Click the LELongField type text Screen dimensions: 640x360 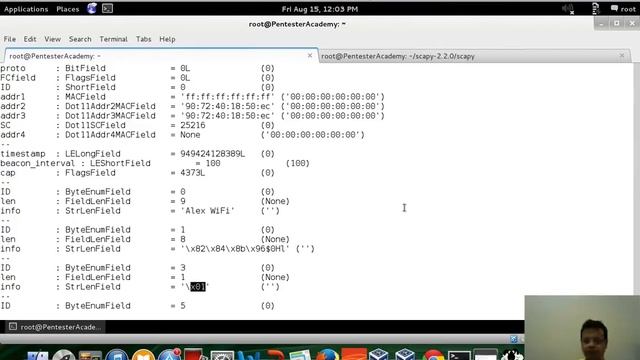[x=93, y=154]
